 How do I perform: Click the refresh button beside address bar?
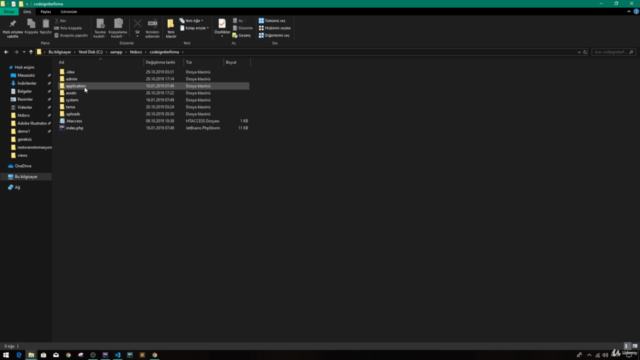coord(585,52)
